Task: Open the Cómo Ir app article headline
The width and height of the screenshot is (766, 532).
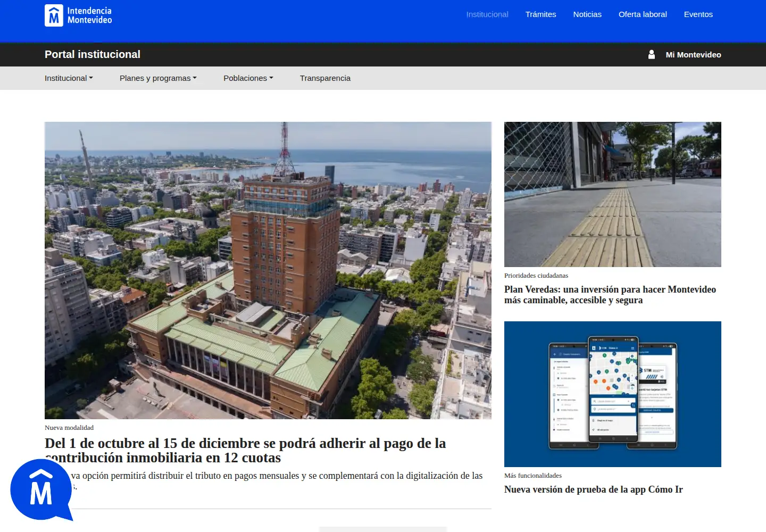Action: pos(594,489)
